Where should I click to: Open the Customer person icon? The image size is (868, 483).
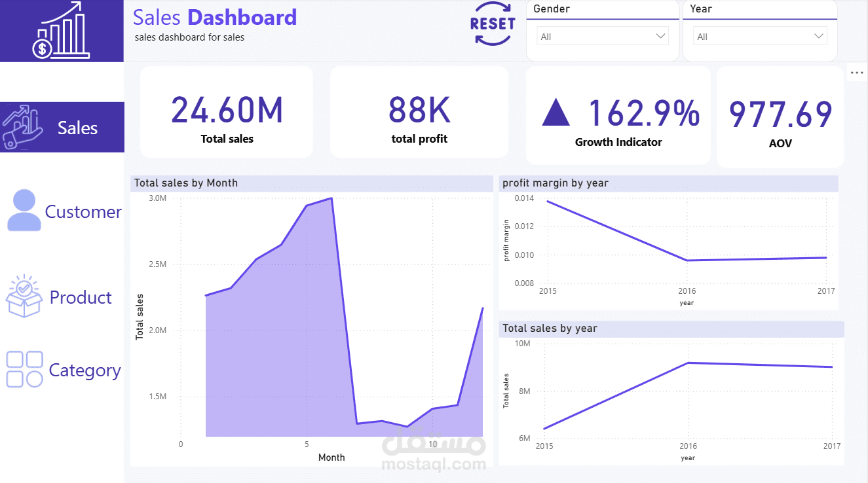coord(24,210)
